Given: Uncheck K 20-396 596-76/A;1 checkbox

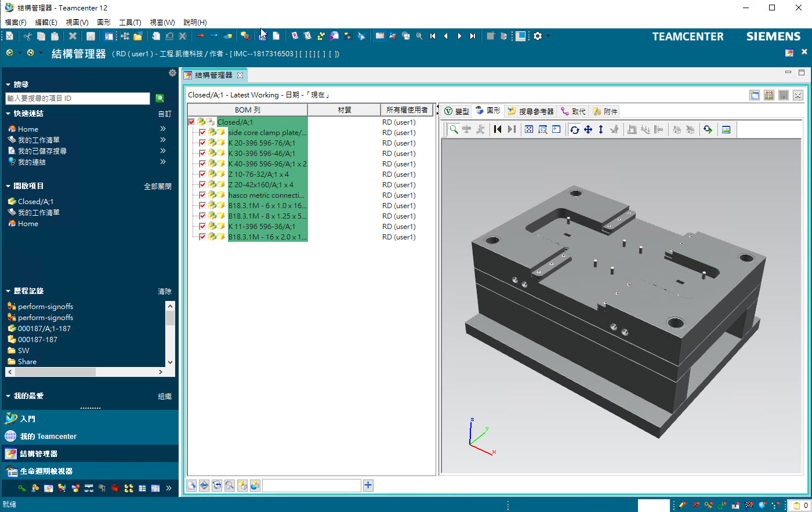Looking at the screenshot, I should 202,143.
